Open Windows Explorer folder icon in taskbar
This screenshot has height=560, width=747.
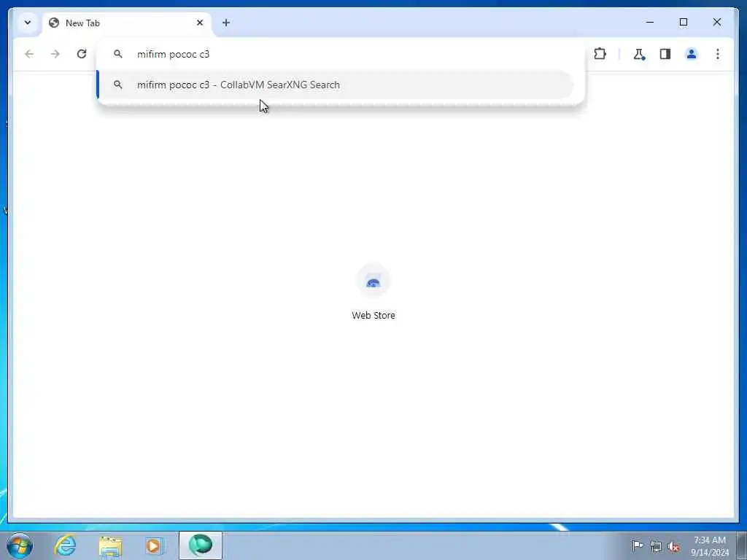coord(111,545)
